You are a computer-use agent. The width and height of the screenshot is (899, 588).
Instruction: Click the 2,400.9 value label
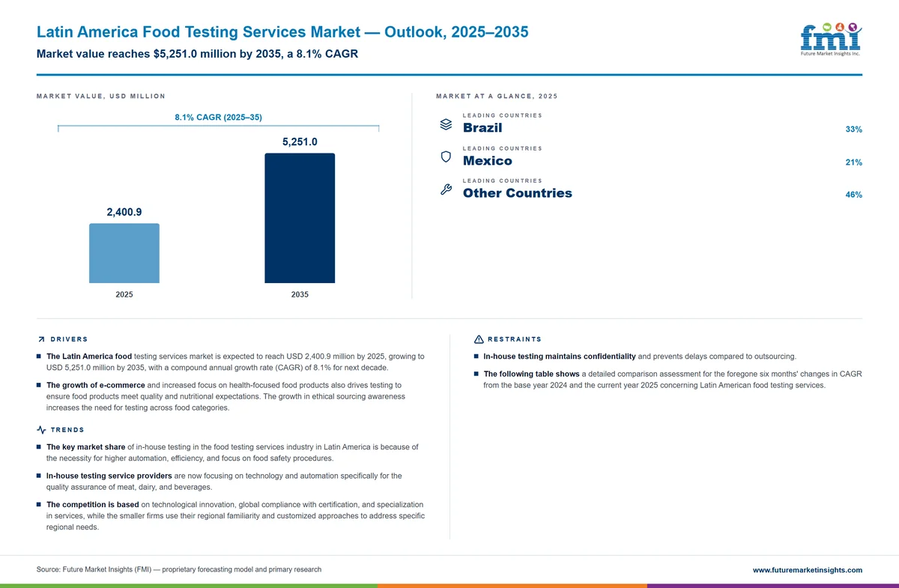coord(124,212)
